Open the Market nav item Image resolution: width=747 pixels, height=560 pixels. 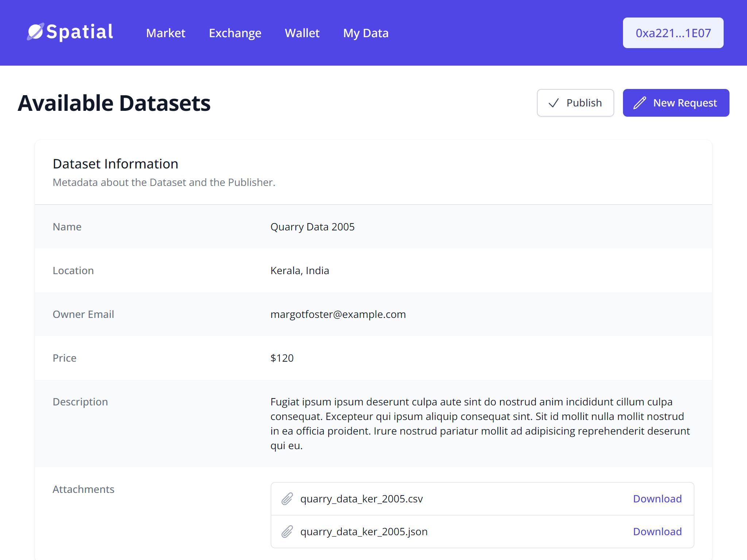(166, 33)
